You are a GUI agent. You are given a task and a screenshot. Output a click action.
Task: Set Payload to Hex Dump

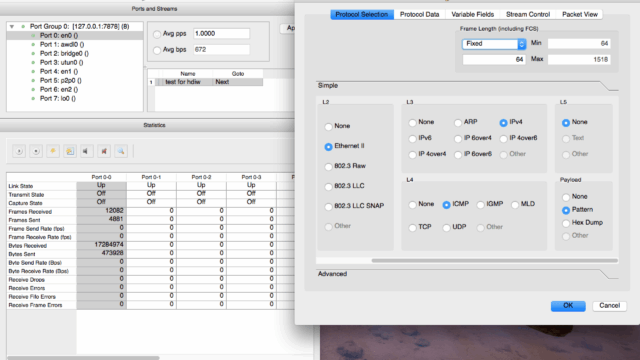566,223
